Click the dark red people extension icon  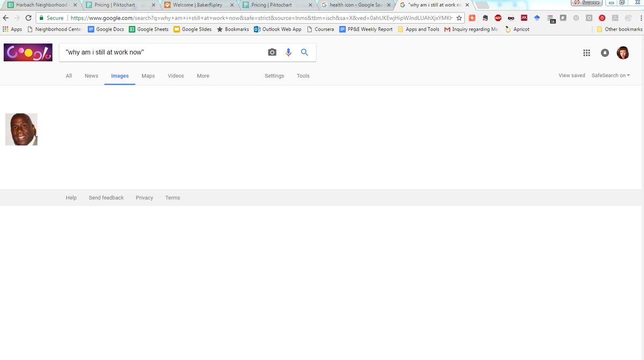pos(524,18)
